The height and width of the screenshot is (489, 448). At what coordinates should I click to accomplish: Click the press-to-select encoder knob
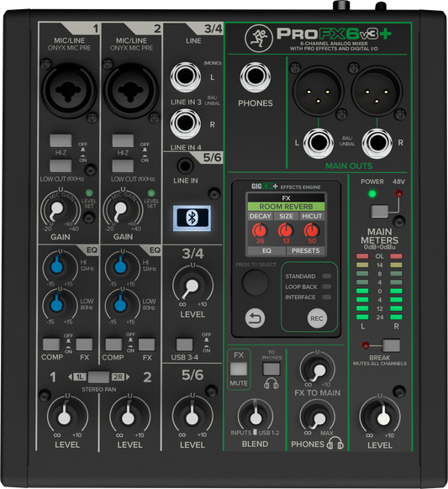(256, 282)
